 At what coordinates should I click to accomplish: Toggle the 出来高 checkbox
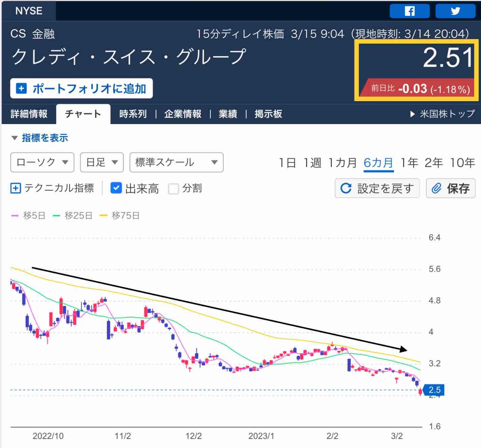pyautogui.click(x=116, y=188)
